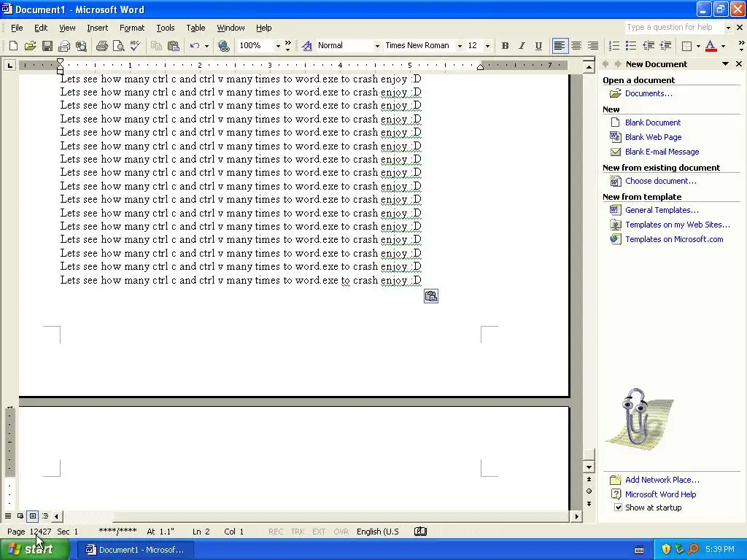This screenshot has height=560, width=747.
Task: Apply the outside border button
Action: (x=686, y=46)
